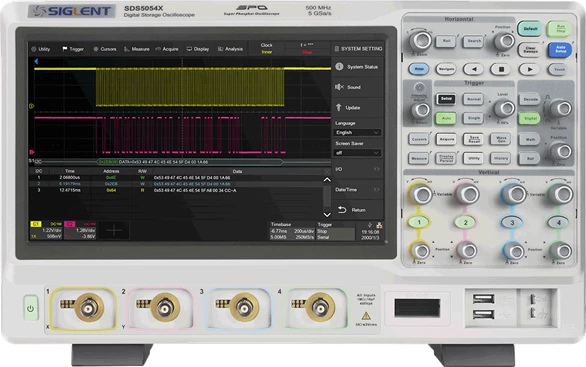This screenshot has height=367, width=586.
Task: Hit the Decode button
Action: (530, 99)
